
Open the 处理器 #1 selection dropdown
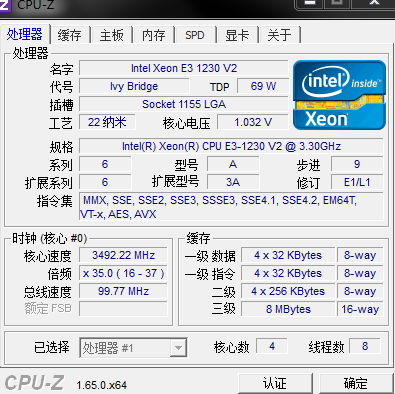coord(133,348)
